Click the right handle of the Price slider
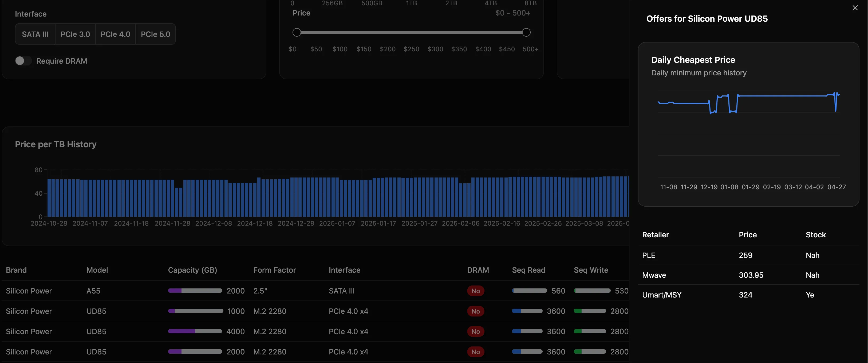The width and height of the screenshot is (868, 363). [526, 32]
